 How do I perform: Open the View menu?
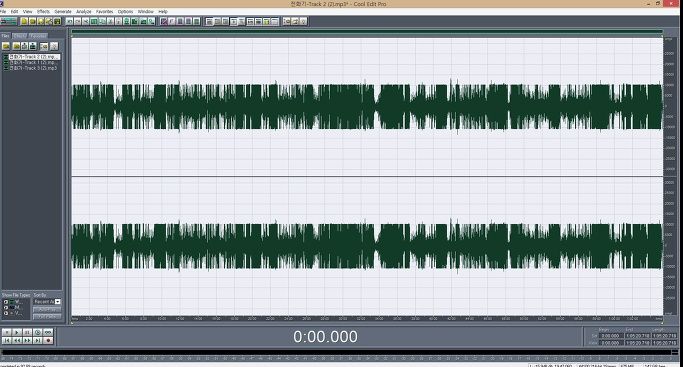click(27, 11)
